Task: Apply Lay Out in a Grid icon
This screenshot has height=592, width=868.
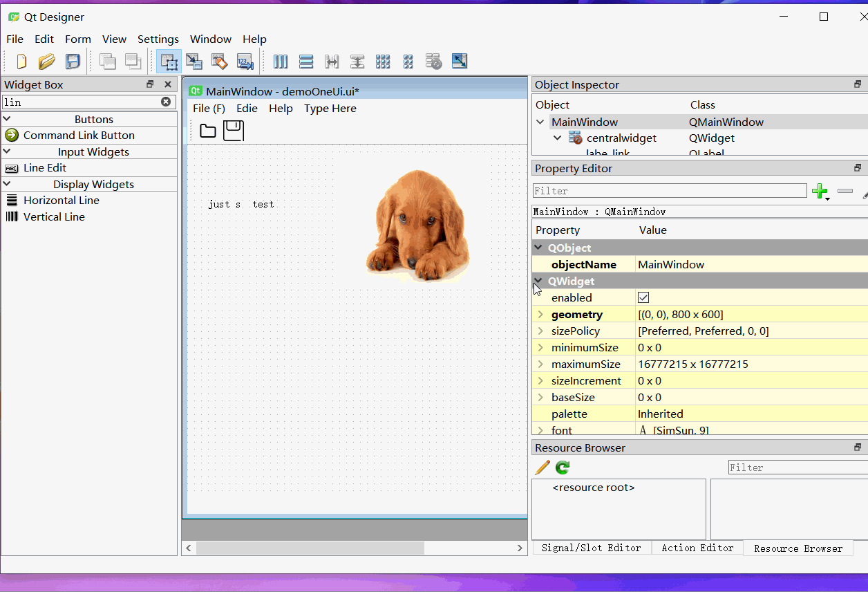Action: click(383, 62)
